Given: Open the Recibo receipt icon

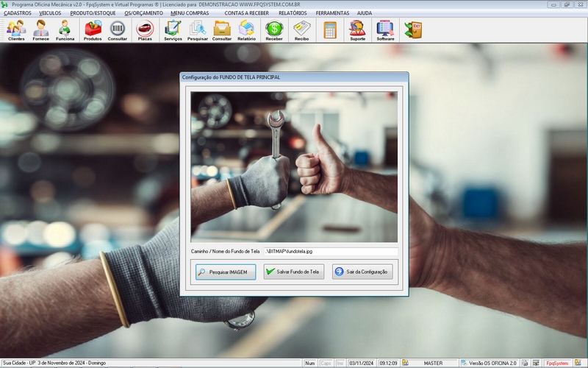Looking at the screenshot, I should 301,30.
